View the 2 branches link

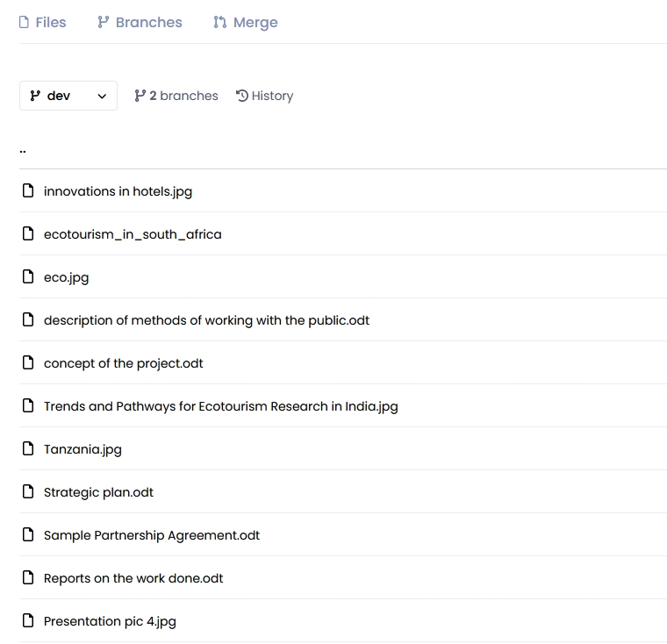176,96
